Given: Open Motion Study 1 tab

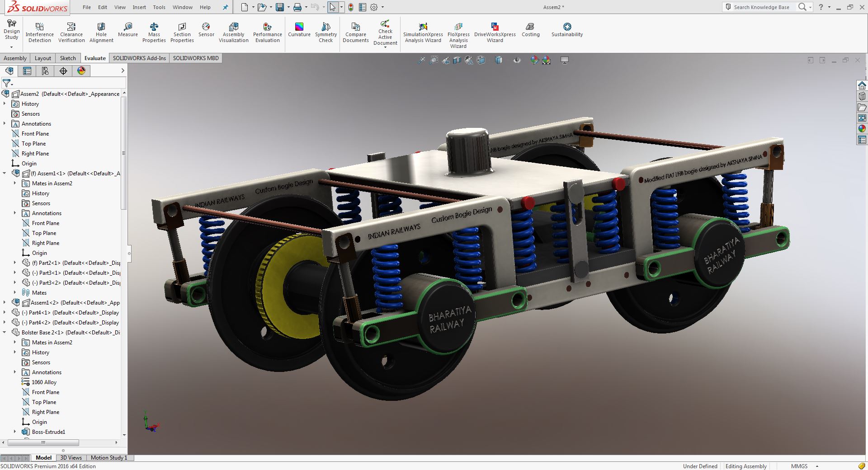Looking at the screenshot, I should pos(109,458).
